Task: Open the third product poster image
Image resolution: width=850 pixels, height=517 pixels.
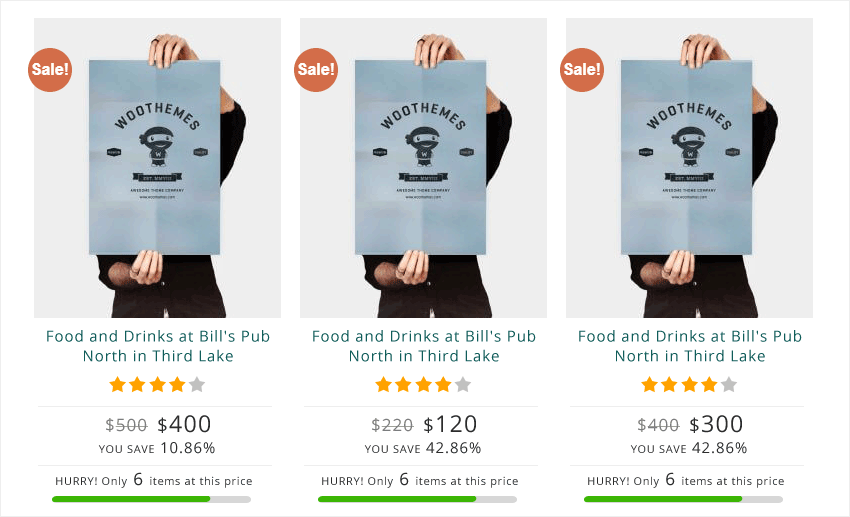Action: pos(689,168)
